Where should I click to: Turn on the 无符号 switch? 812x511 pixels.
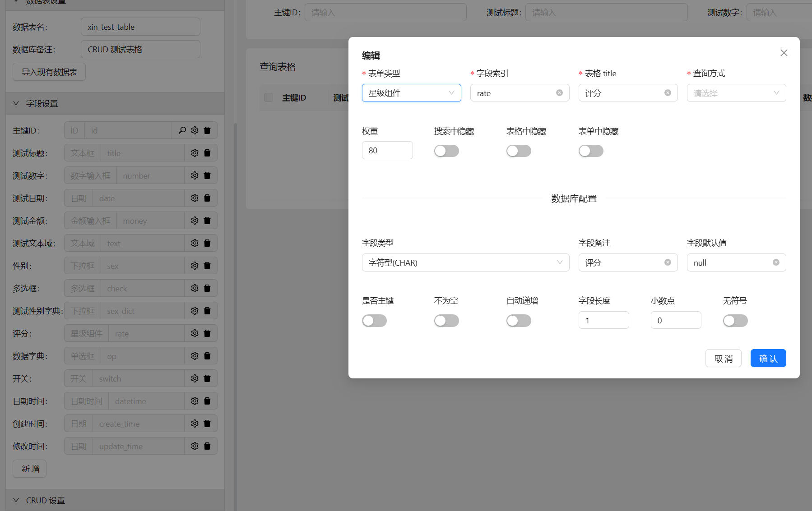[x=735, y=321]
